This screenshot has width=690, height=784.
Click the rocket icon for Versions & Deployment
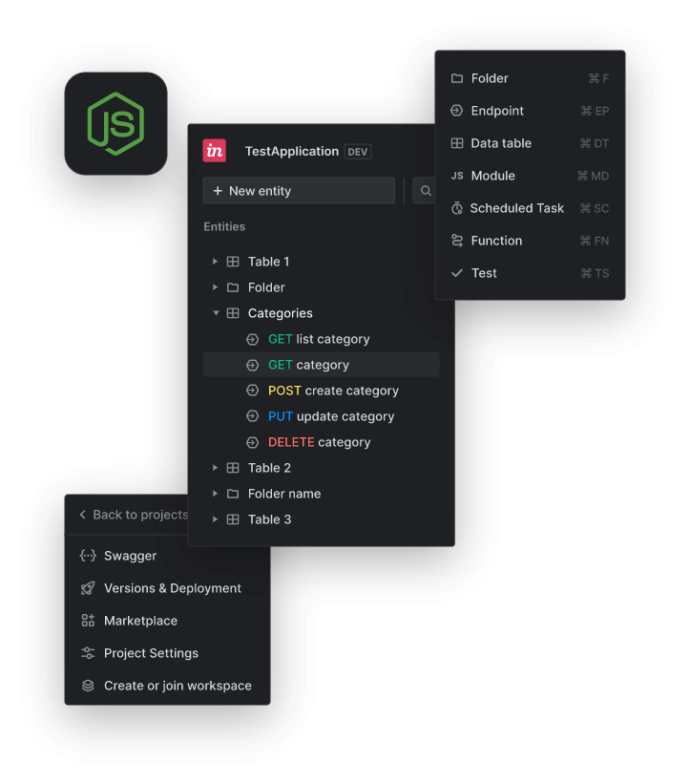tap(88, 588)
